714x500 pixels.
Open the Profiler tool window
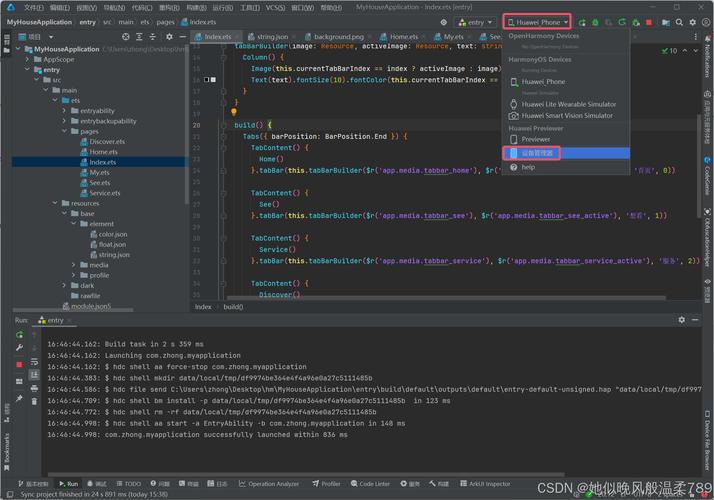point(326,484)
